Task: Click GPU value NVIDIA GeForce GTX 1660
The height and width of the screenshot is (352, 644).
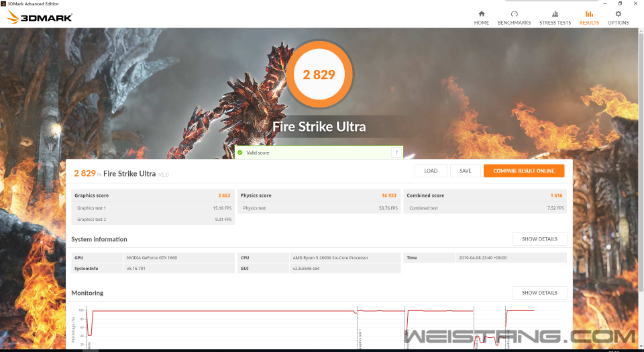Action: click(x=152, y=258)
